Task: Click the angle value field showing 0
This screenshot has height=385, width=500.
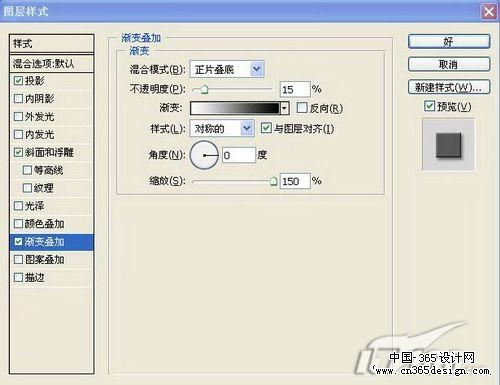Action: (x=239, y=155)
